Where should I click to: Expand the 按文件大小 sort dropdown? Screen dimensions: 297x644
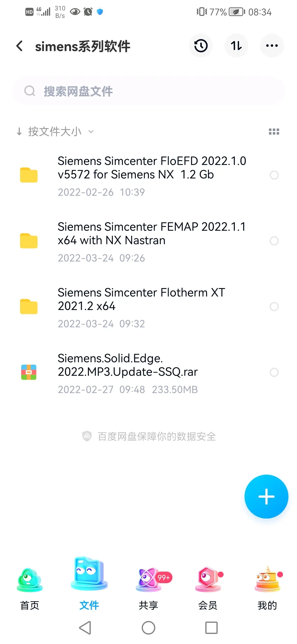click(61, 132)
